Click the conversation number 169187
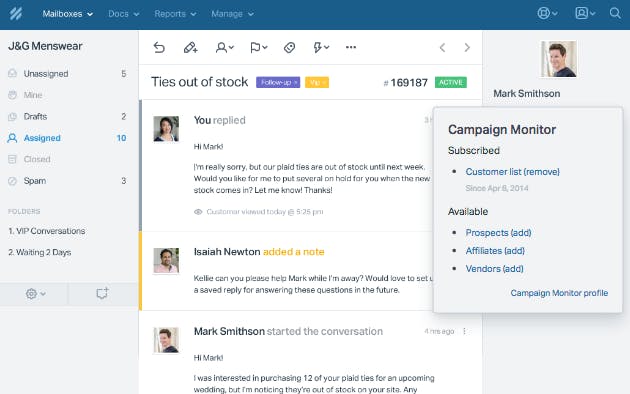This screenshot has width=630, height=394. pyautogui.click(x=406, y=83)
